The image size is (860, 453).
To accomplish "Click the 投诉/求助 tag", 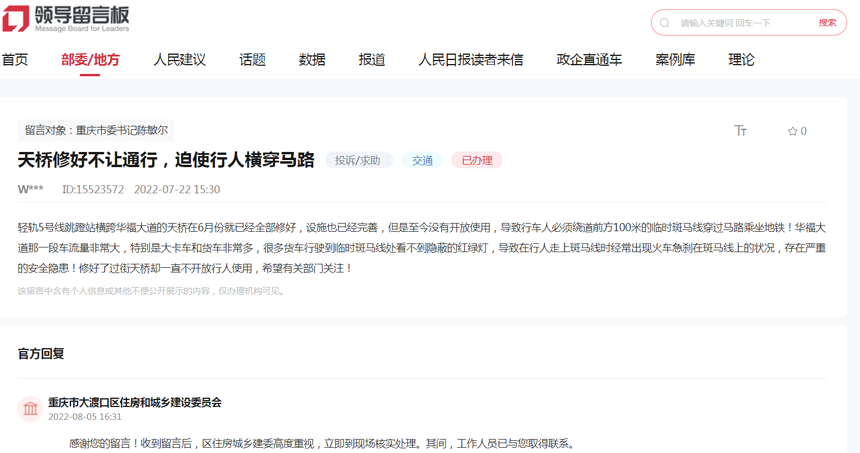I will pyautogui.click(x=358, y=161).
